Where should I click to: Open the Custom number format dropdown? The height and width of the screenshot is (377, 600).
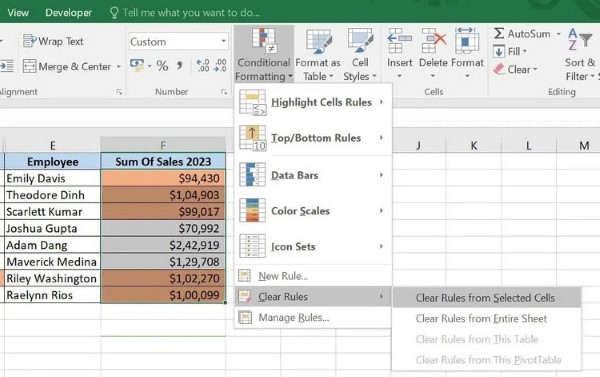click(223, 41)
